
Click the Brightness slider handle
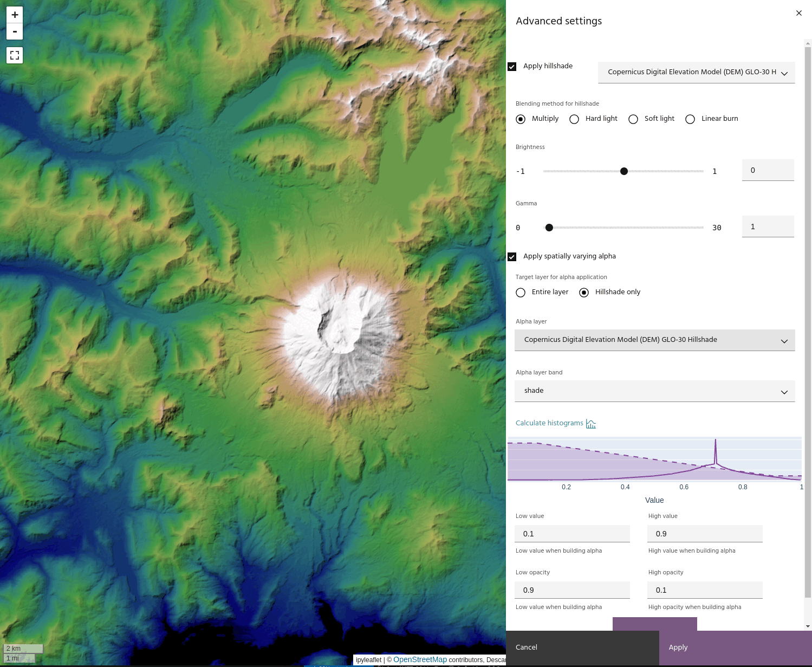click(624, 171)
